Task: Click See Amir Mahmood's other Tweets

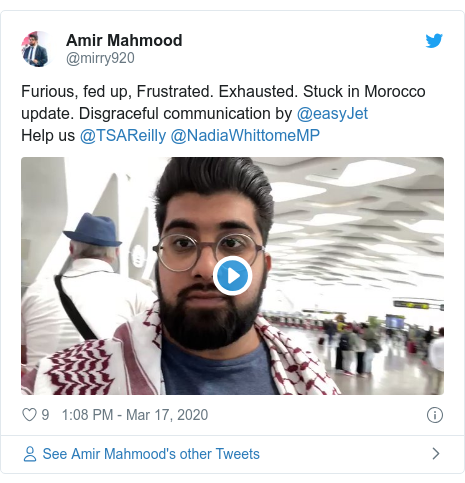Action: [x=151, y=454]
